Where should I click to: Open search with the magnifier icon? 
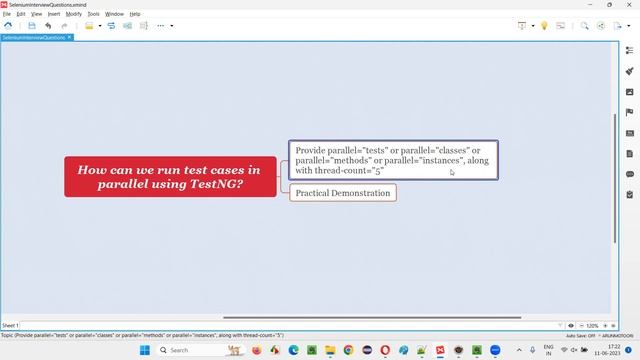click(584, 26)
